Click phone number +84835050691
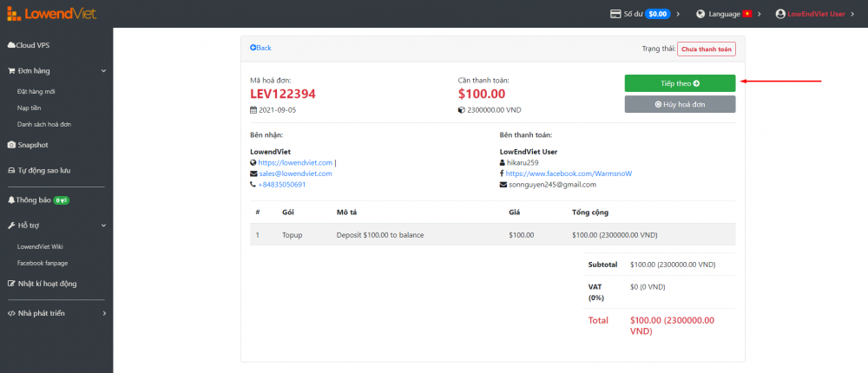Viewport: 868px width, 373px height. [x=282, y=184]
